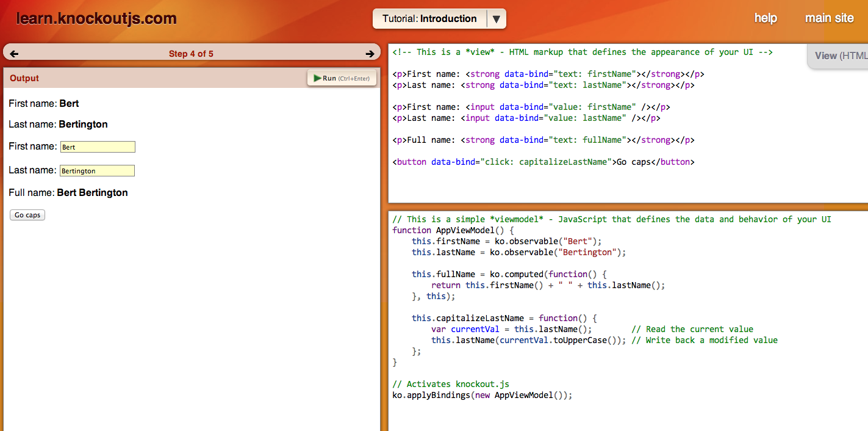Click the "This is a *view*" HTML comment
868x431 pixels.
583,53
